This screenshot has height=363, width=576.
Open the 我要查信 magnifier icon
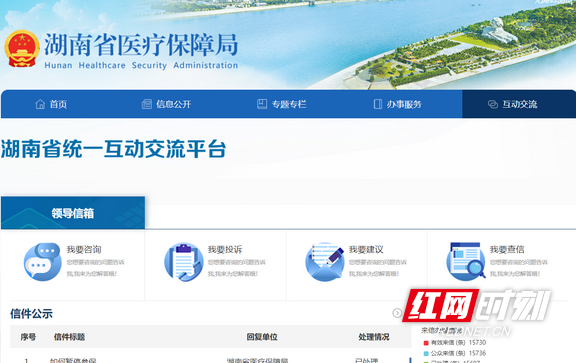click(x=466, y=261)
